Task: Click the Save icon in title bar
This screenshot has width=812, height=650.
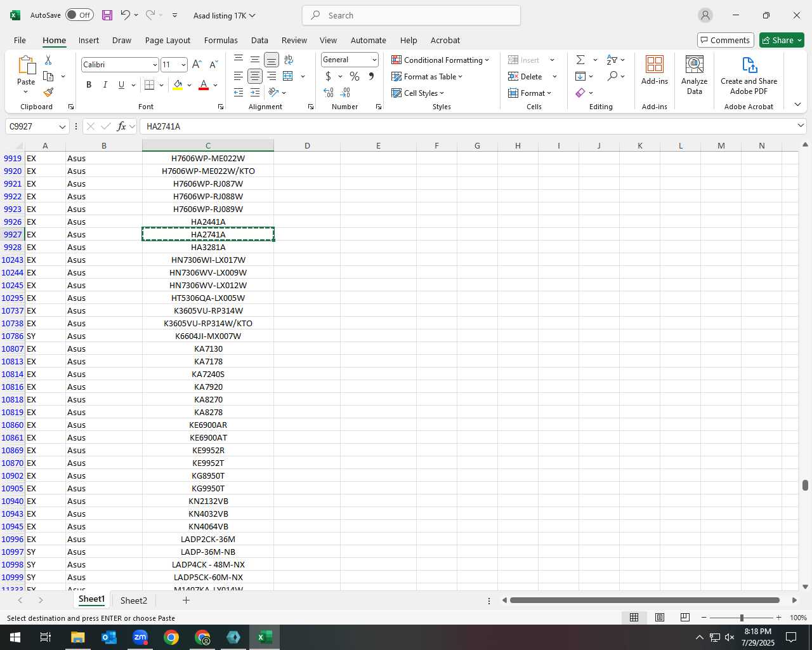Action: tap(107, 15)
